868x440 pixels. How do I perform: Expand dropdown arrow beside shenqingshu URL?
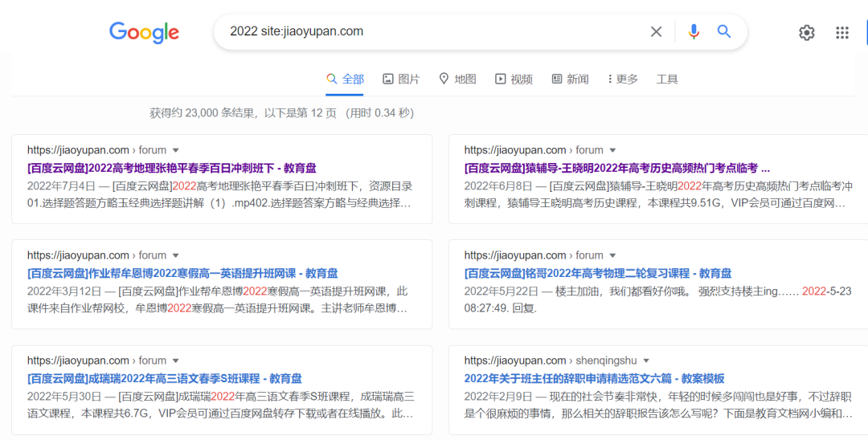click(646, 361)
